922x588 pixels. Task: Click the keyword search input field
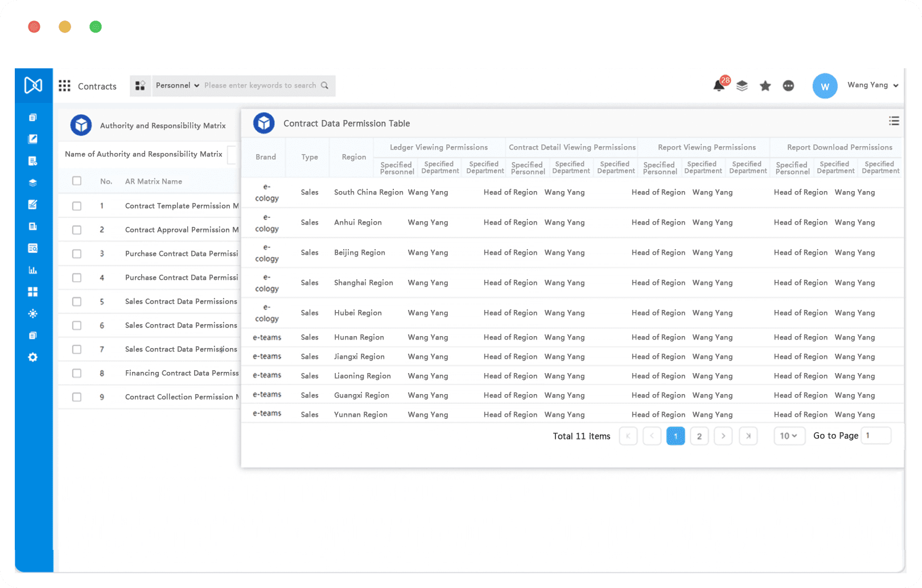pos(260,85)
